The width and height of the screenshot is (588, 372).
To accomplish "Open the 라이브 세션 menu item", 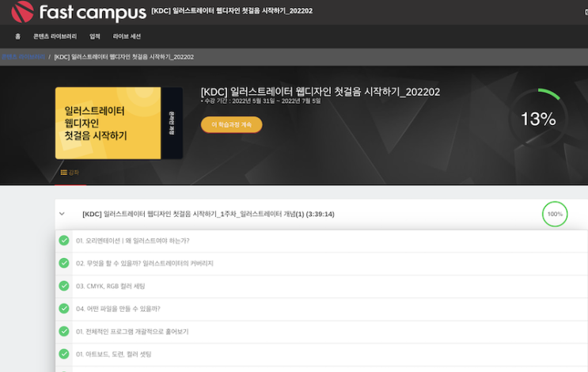I will tap(127, 36).
